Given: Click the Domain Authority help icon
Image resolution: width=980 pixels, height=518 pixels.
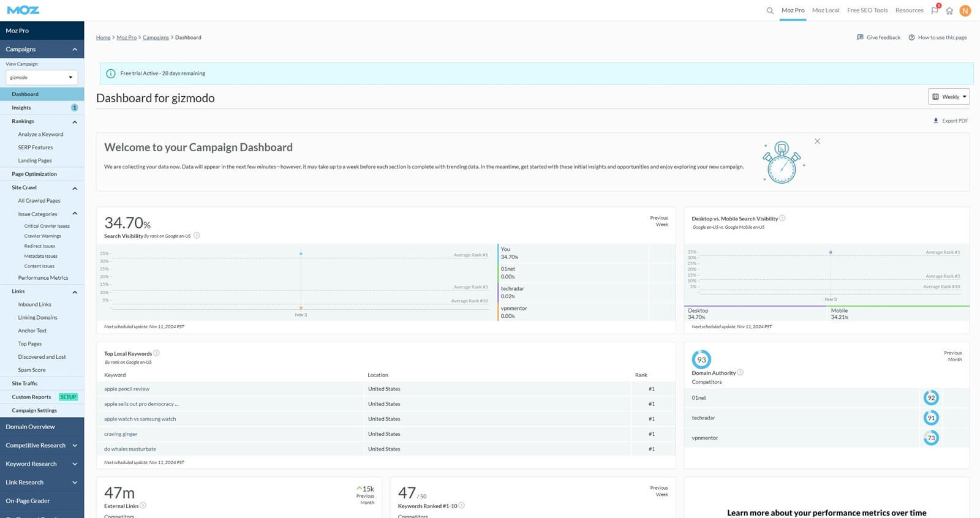Looking at the screenshot, I should [x=740, y=372].
